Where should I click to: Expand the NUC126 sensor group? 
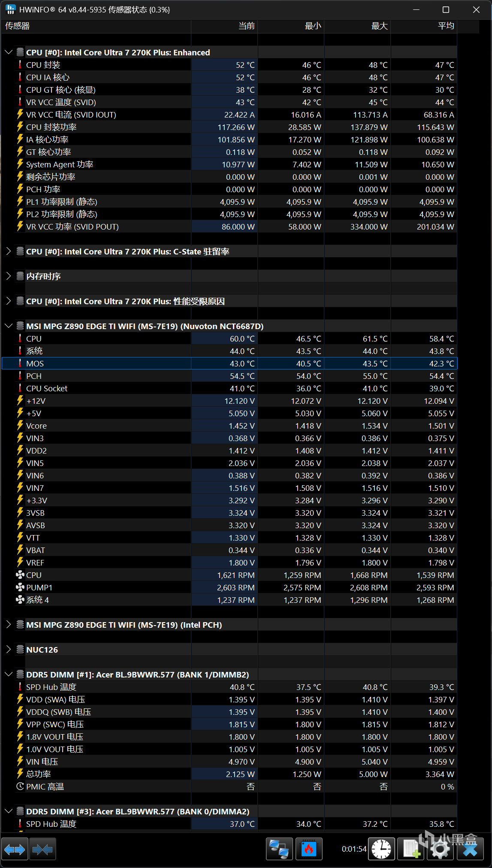click(8, 650)
